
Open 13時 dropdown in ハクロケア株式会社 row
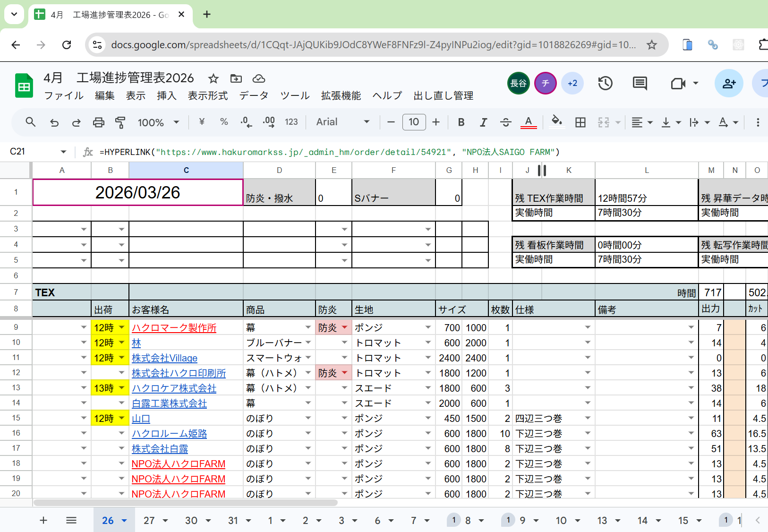pos(121,388)
